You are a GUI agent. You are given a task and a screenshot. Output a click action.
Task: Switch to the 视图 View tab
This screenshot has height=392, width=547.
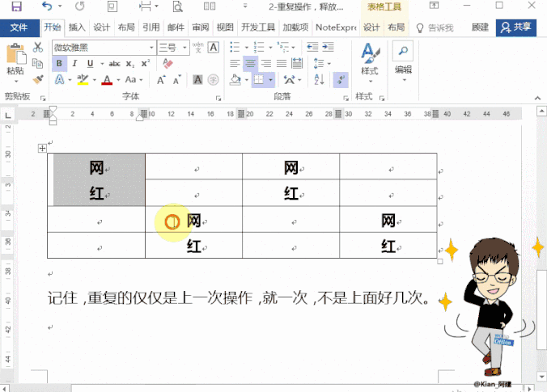[225, 27]
